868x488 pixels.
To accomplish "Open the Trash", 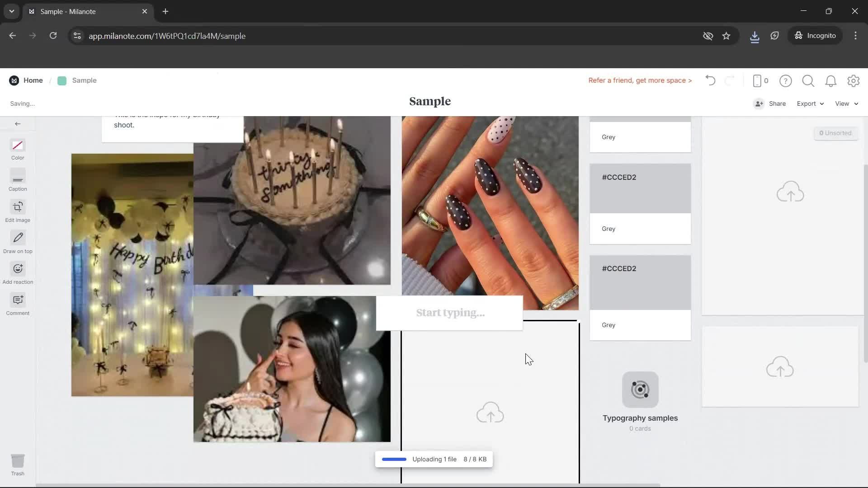I will point(18,465).
